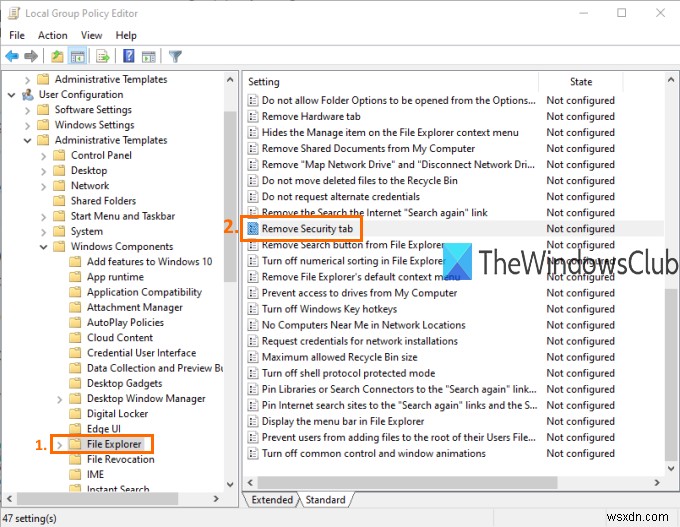This screenshot has width=680, height=527.
Task: Click scroll left arrow in tree pane
Action: pyautogui.click(x=10, y=499)
